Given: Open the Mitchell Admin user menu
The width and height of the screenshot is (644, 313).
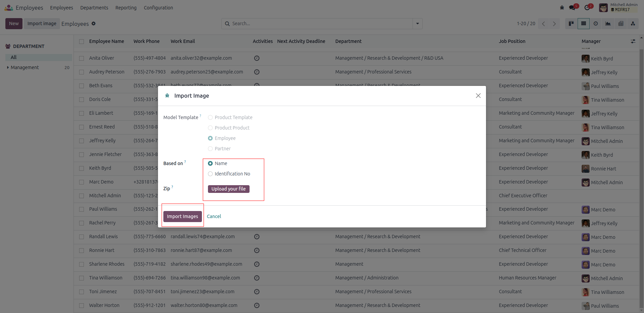Looking at the screenshot, I should 619,7.
